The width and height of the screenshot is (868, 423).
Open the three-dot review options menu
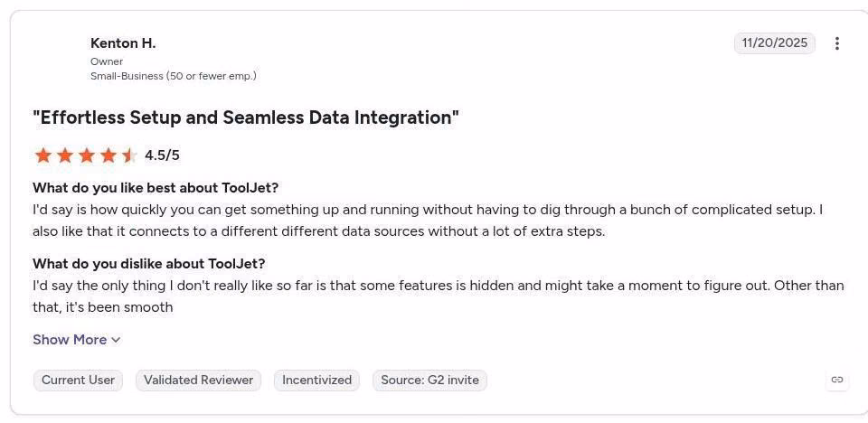coord(836,43)
